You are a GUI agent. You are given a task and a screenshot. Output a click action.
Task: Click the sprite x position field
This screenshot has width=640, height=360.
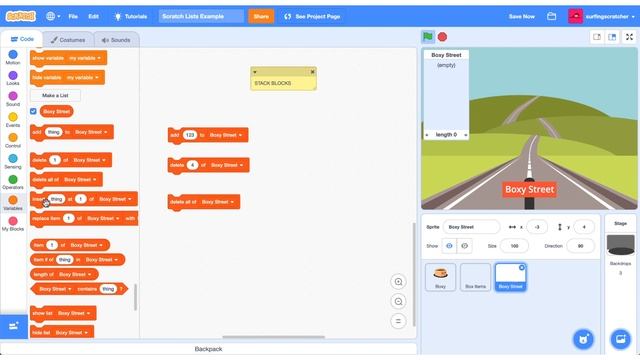point(537,227)
